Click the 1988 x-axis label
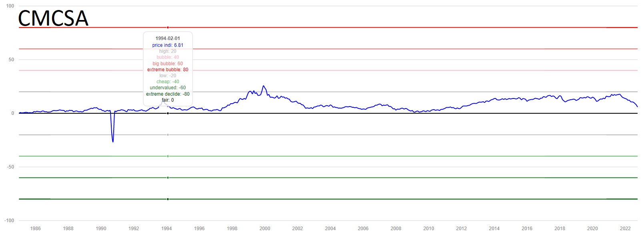The width and height of the screenshot is (644, 243). pyautogui.click(x=68, y=229)
